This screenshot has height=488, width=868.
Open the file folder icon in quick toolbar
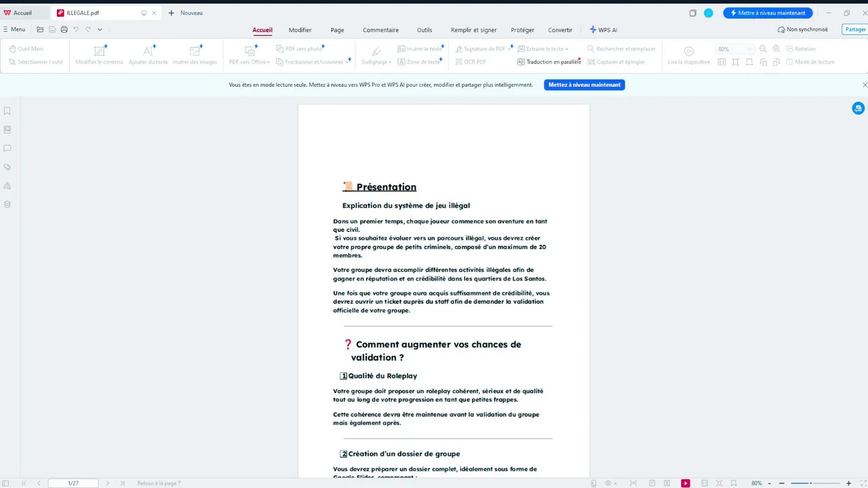coord(40,29)
